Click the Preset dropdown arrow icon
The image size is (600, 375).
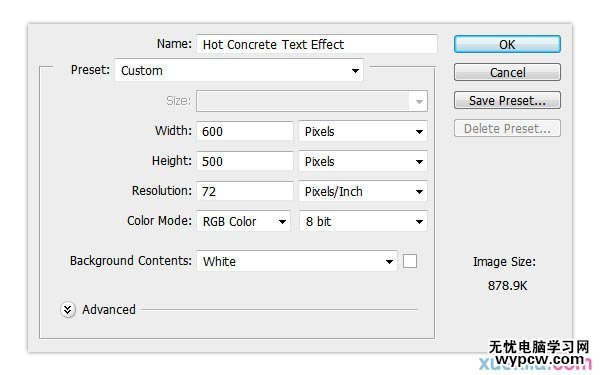coord(355,71)
